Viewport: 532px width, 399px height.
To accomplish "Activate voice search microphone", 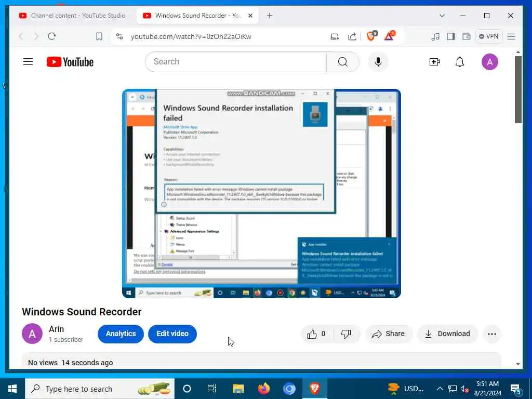I will coord(378,62).
